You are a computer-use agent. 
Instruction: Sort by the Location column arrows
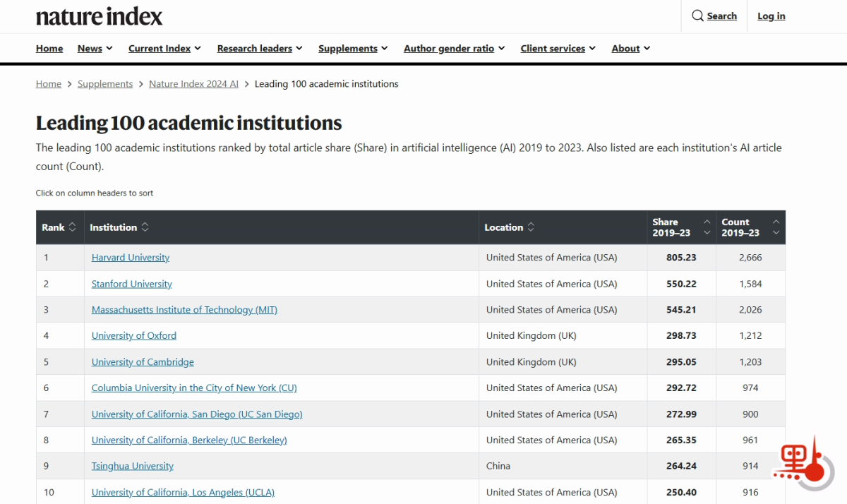[x=531, y=227]
